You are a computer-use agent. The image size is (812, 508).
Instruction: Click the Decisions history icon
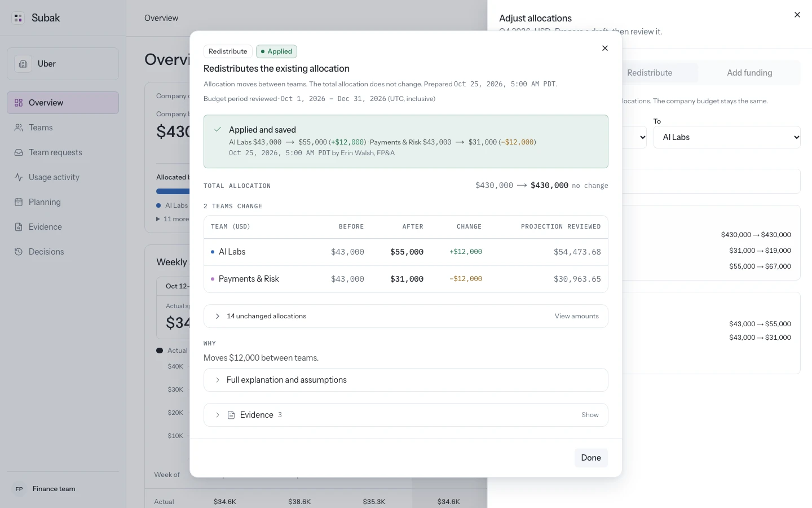(x=19, y=252)
